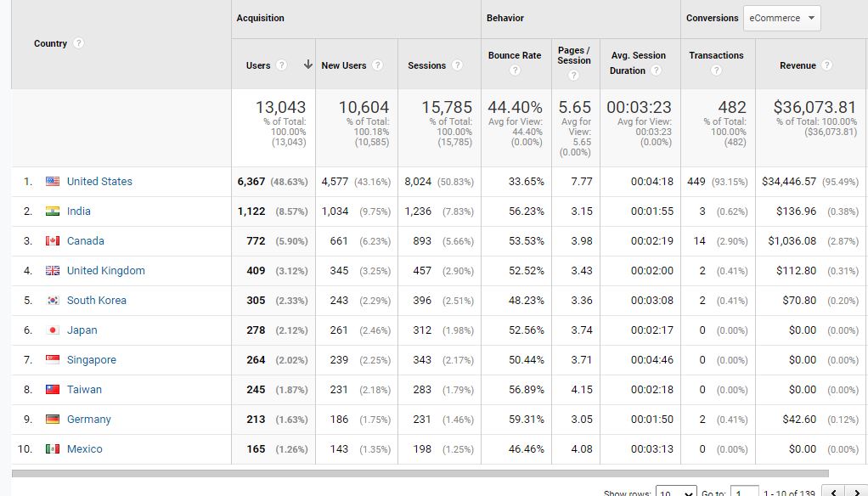Click the Pages / Session help icon
The height and width of the screenshot is (496, 868).
pyautogui.click(x=574, y=76)
